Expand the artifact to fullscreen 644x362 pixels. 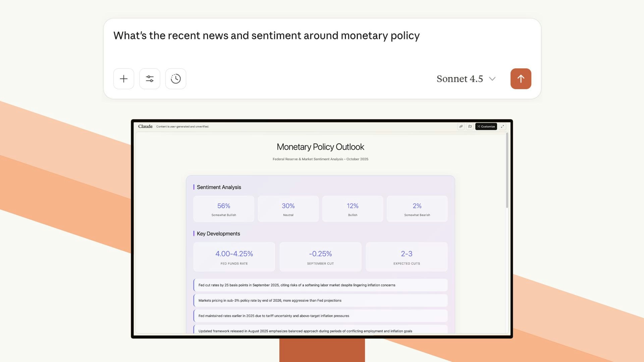(x=502, y=126)
